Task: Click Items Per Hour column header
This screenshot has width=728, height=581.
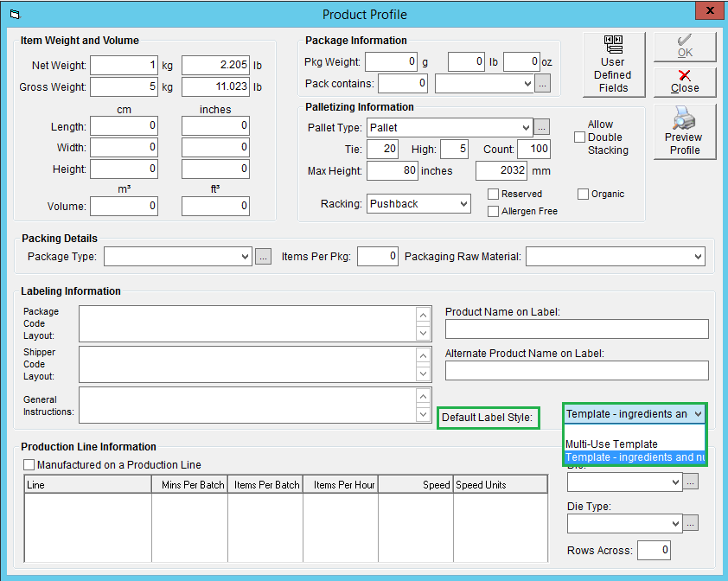Action: [x=341, y=485]
